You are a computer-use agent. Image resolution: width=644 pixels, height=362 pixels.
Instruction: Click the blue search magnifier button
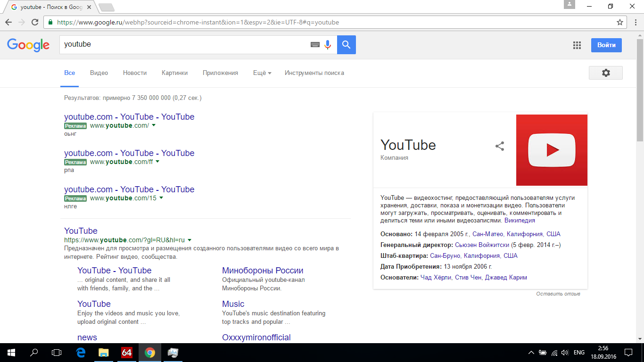pos(347,45)
